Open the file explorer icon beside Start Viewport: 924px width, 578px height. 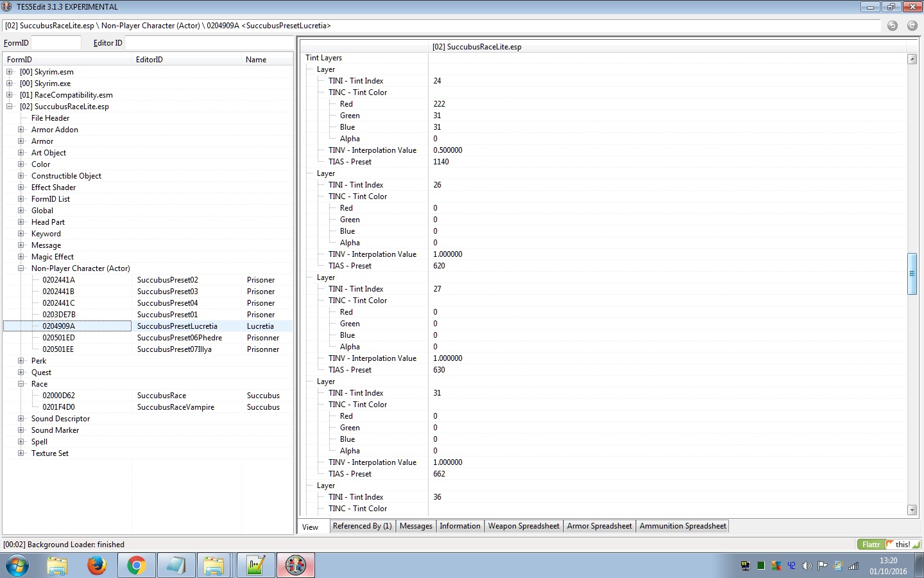pyautogui.click(x=57, y=566)
